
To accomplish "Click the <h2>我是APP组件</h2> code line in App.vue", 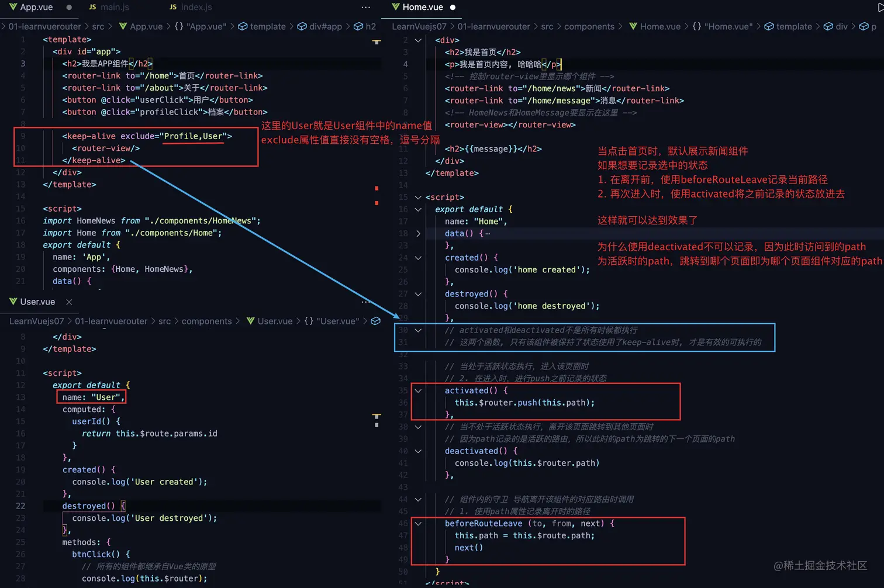I will (x=108, y=64).
